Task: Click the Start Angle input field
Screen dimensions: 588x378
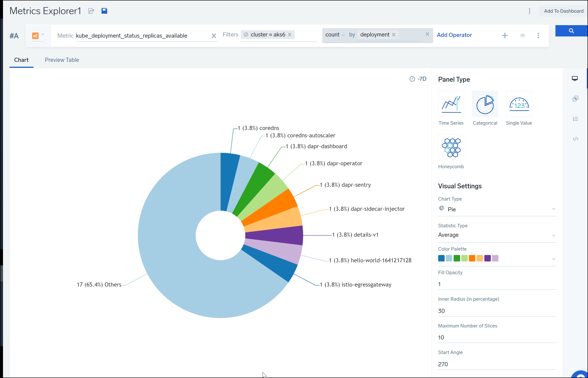Action: pyautogui.click(x=497, y=364)
